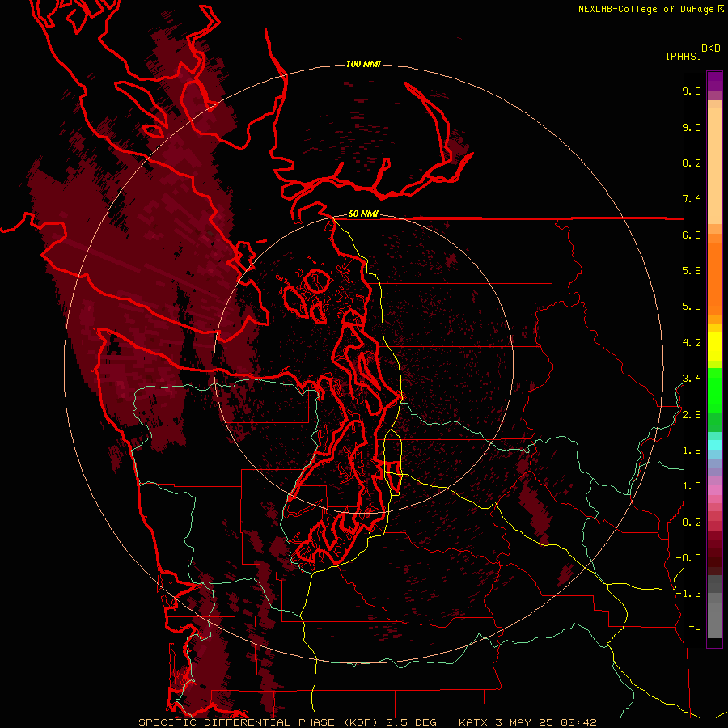Click the -1.3 value on the color scale
Viewport: 728px width, 728px height.
(688, 594)
